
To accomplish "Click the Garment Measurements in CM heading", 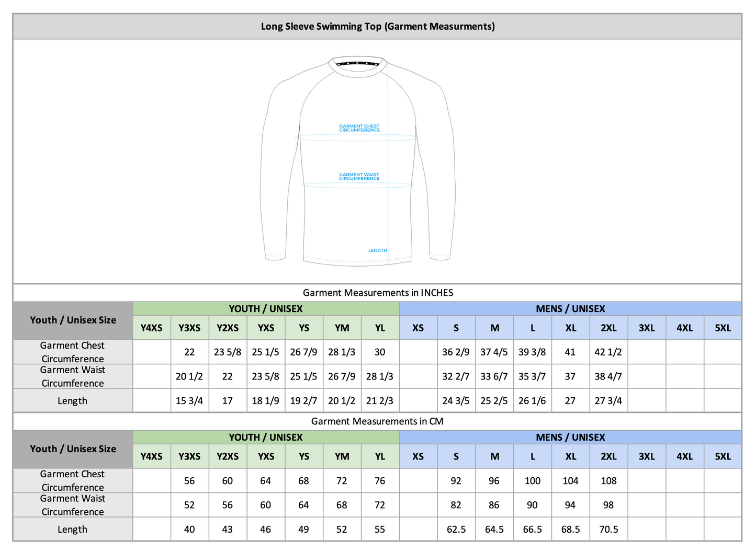I will pos(378,421).
